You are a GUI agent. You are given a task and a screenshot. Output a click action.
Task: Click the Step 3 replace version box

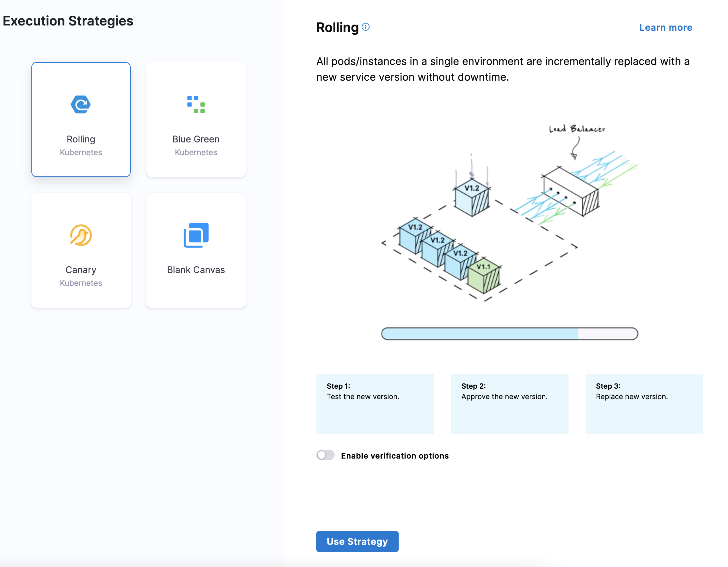pos(644,403)
